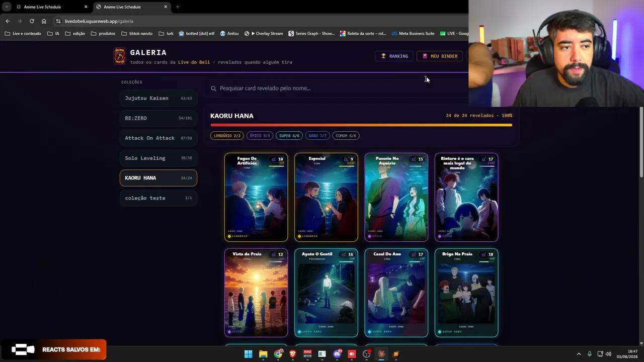Open the Meu Binder button
Screen dimensions: 644x362
439,56
